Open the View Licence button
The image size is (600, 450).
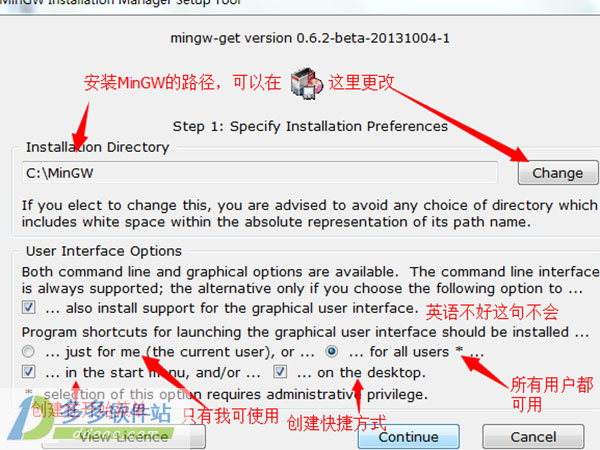click(123, 437)
